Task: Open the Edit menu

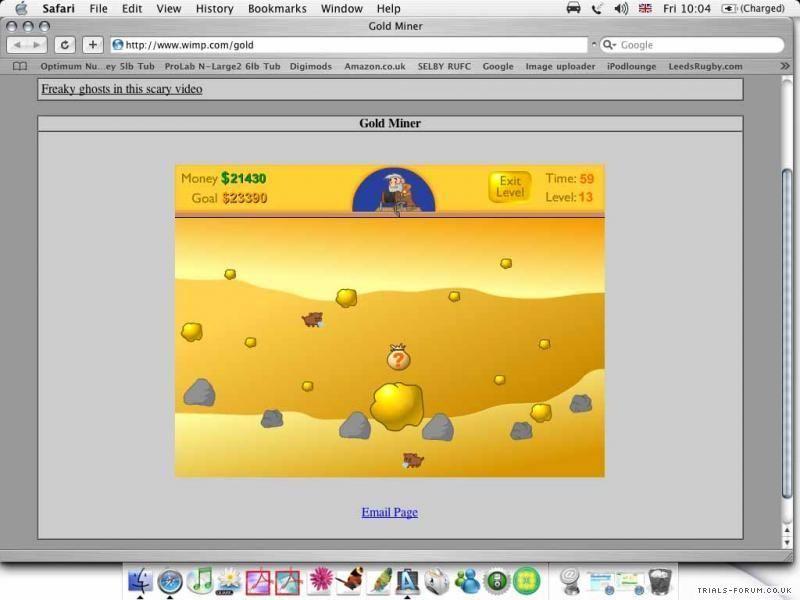Action: (x=132, y=8)
